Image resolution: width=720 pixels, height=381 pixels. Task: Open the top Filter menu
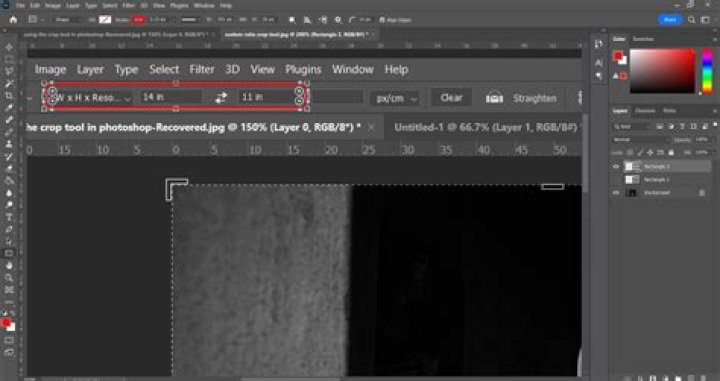point(129,6)
